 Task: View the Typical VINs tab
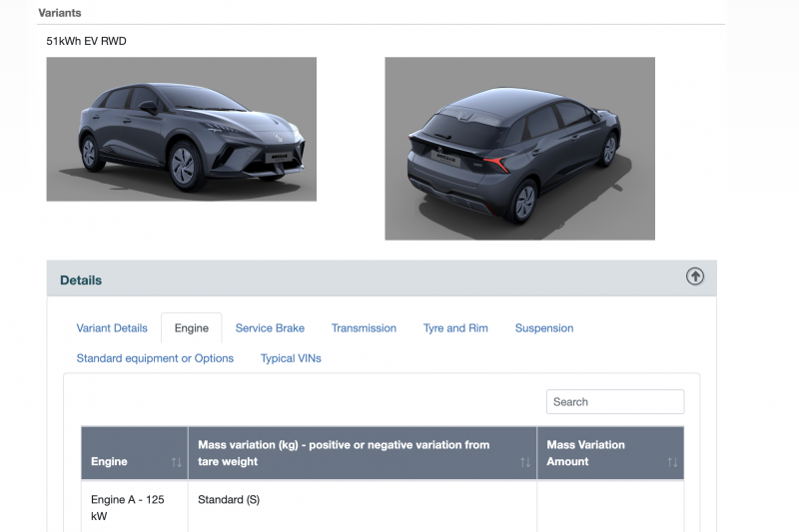(x=291, y=358)
